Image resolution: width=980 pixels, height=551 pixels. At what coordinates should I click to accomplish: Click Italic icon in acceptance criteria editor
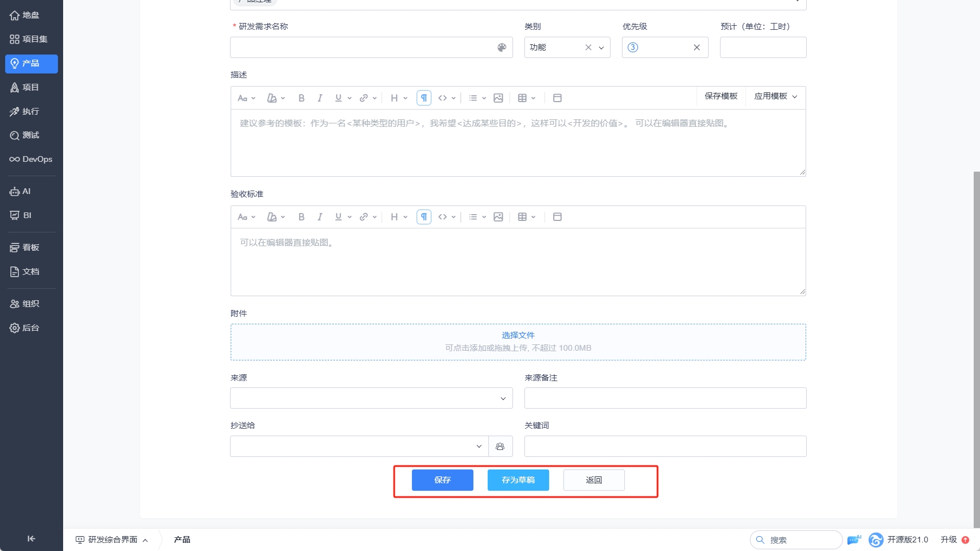click(320, 217)
